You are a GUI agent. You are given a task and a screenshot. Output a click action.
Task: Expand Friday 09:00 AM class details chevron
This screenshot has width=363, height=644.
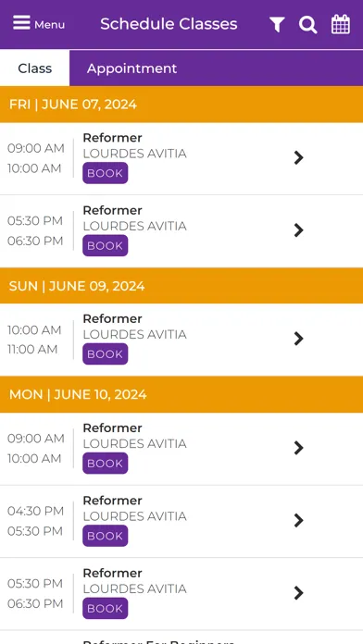click(299, 157)
